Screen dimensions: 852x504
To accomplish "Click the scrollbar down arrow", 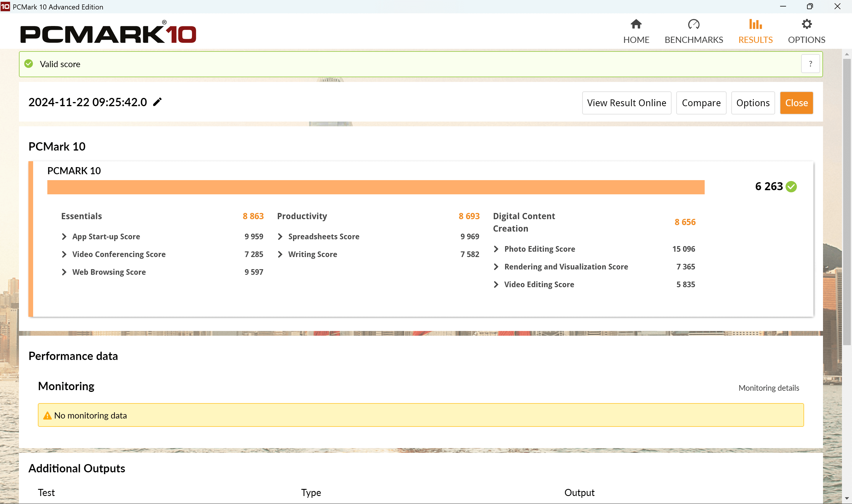I will (x=847, y=498).
